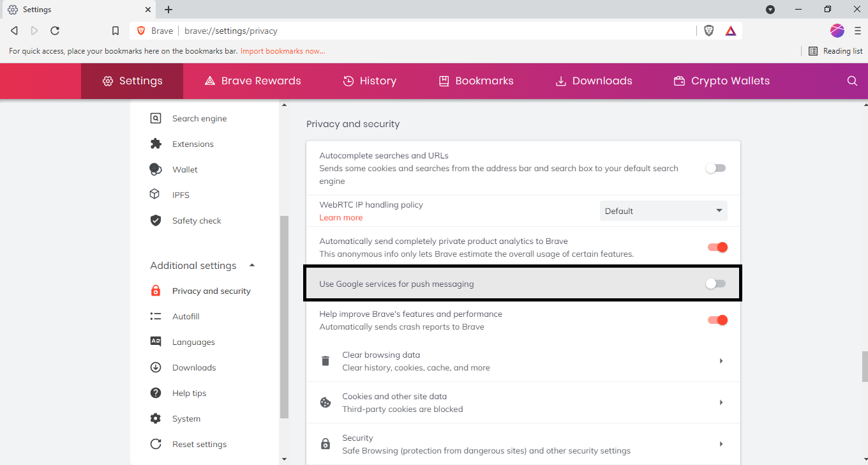
Task: Click the IPFS cube icon in sidebar
Action: (x=155, y=195)
